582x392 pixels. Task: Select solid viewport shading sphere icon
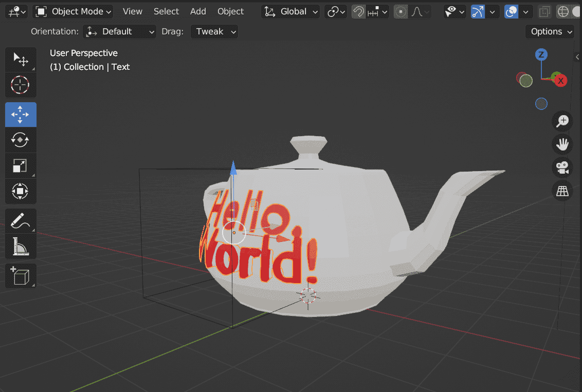[x=577, y=11]
